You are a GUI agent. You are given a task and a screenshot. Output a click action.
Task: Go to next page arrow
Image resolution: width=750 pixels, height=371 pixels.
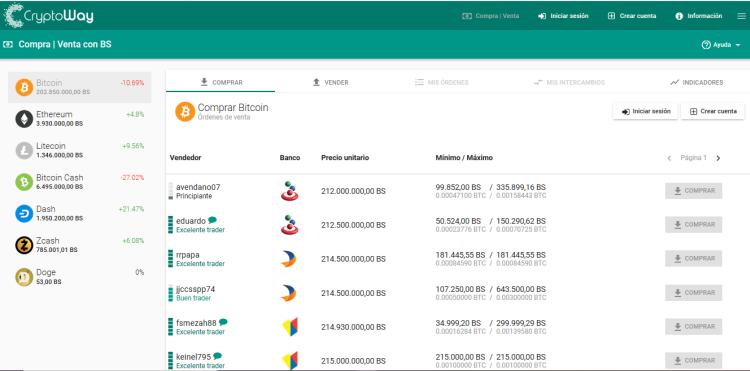click(718, 158)
